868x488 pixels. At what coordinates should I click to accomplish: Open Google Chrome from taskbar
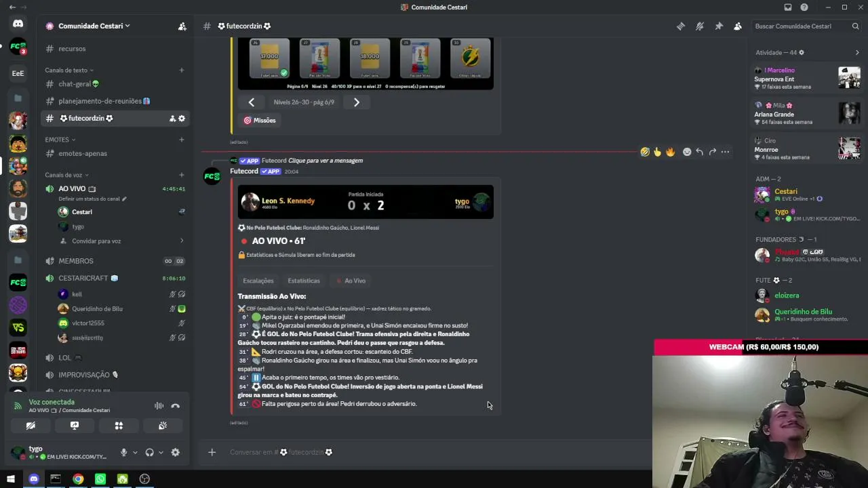coord(78,479)
